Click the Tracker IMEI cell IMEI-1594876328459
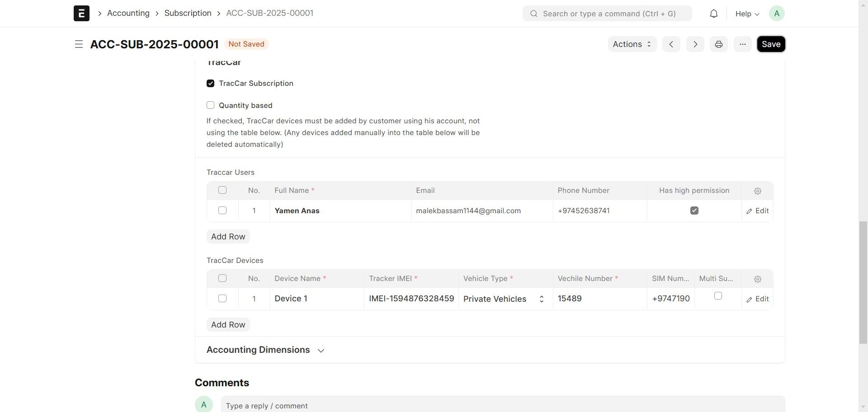868x412 pixels. pyautogui.click(x=411, y=299)
